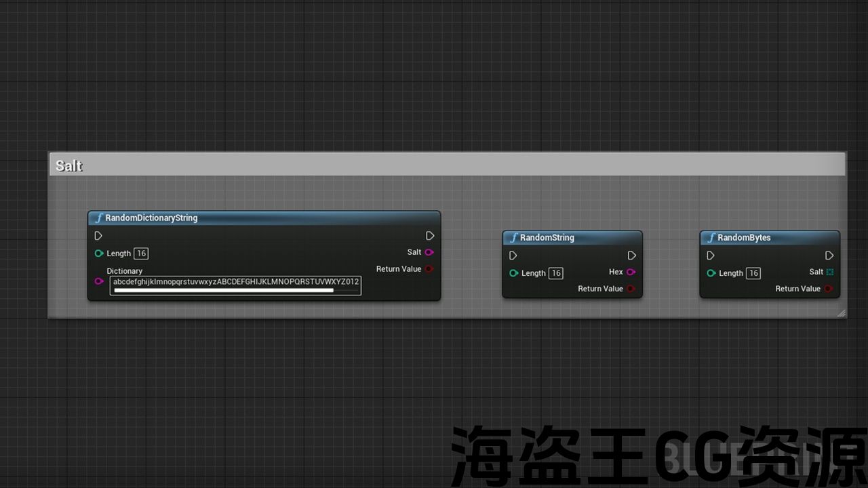
Task: Click the RandomString input execution pin
Action: tap(513, 256)
